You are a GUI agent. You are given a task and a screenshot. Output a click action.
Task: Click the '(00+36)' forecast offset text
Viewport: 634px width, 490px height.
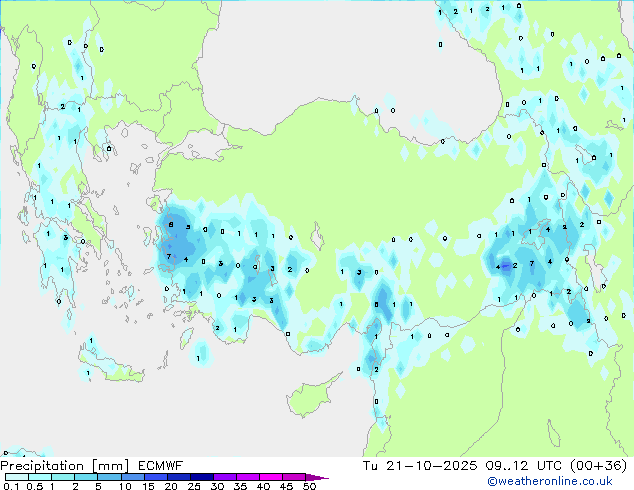pos(598,466)
